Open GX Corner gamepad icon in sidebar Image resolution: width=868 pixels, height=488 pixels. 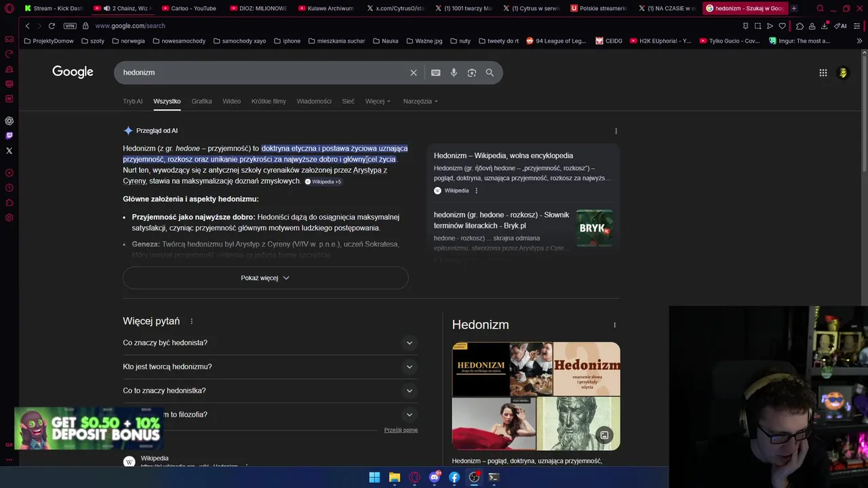coord(9,39)
